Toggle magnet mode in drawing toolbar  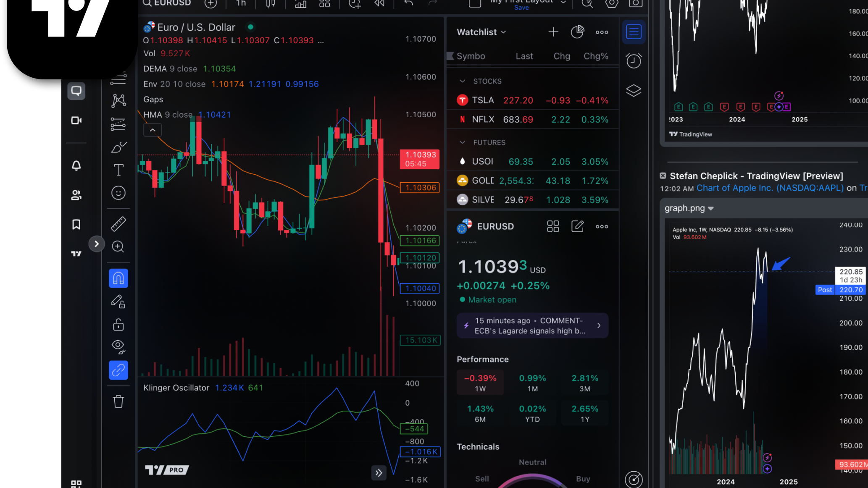pyautogui.click(x=118, y=278)
